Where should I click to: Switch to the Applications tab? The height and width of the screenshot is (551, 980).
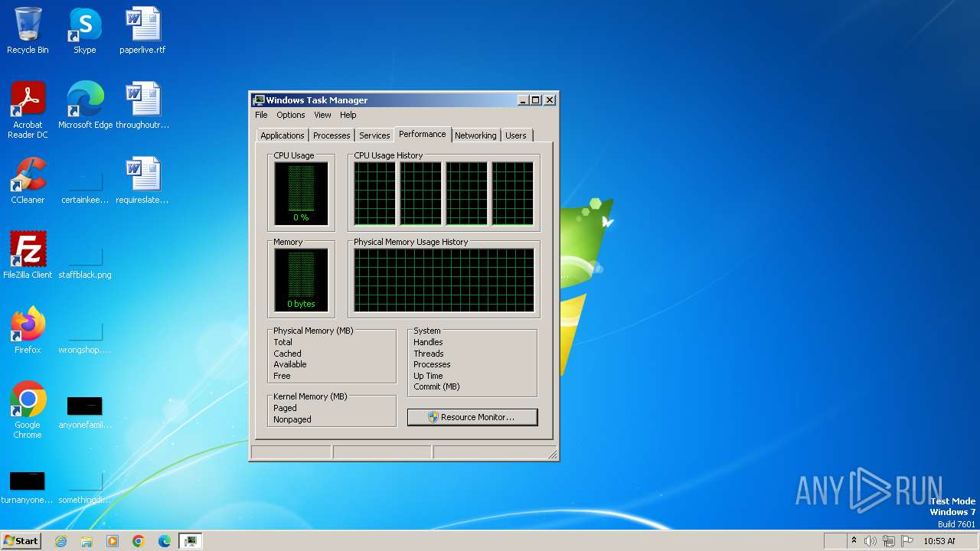point(283,135)
